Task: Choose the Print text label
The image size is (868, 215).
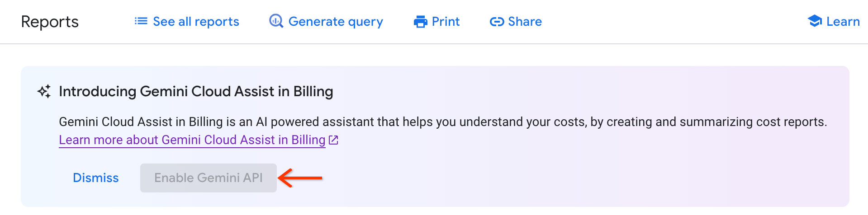Action: click(x=446, y=22)
